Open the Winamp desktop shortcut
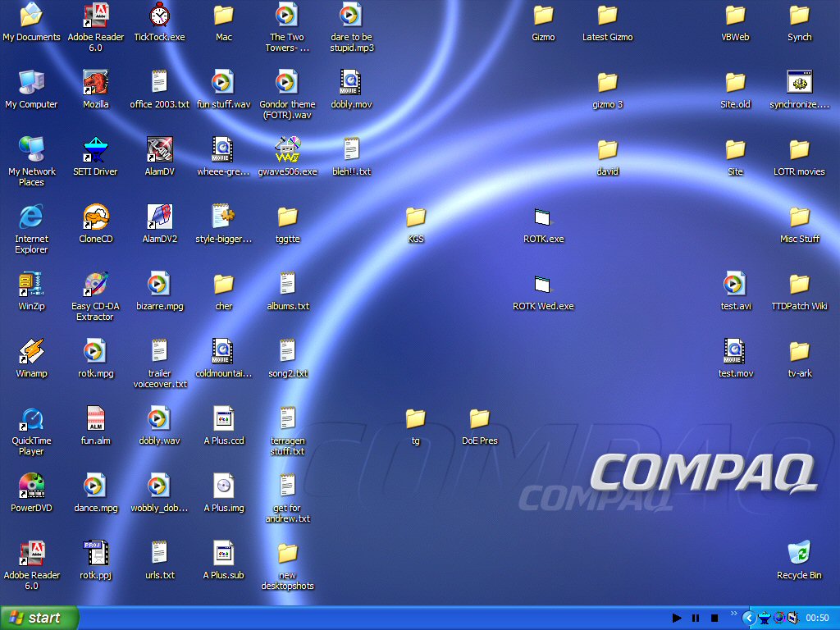Image resolution: width=840 pixels, height=630 pixels. pyautogui.click(x=31, y=352)
